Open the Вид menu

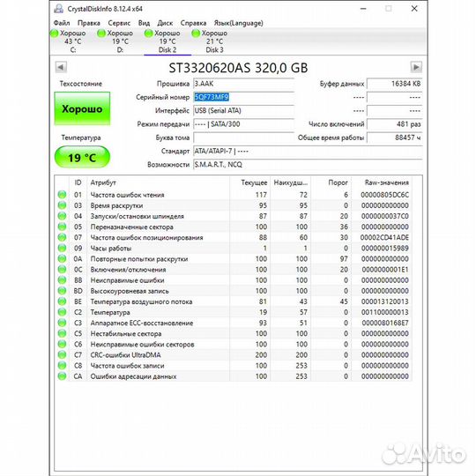coord(144,23)
